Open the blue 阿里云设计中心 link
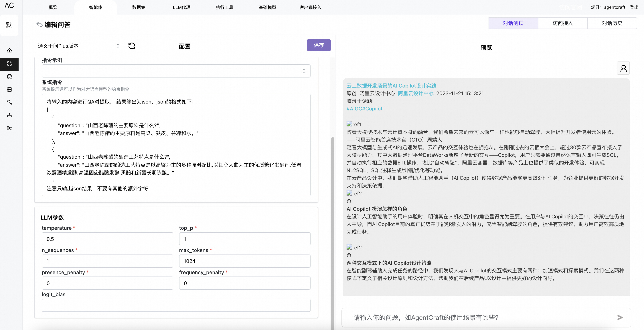 pyautogui.click(x=416, y=94)
